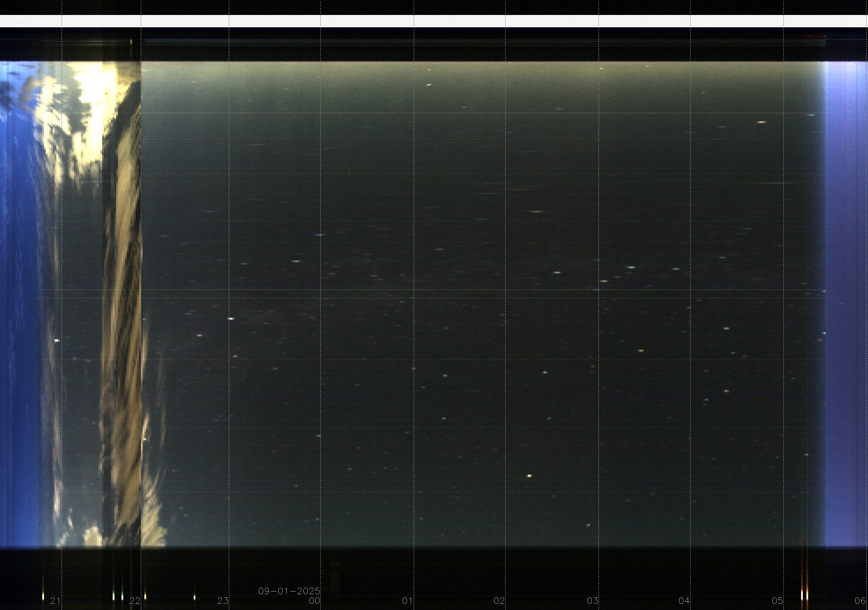This screenshot has height=610, width=868.
Task: Select the 05 hour label
Action: (777, 601)
